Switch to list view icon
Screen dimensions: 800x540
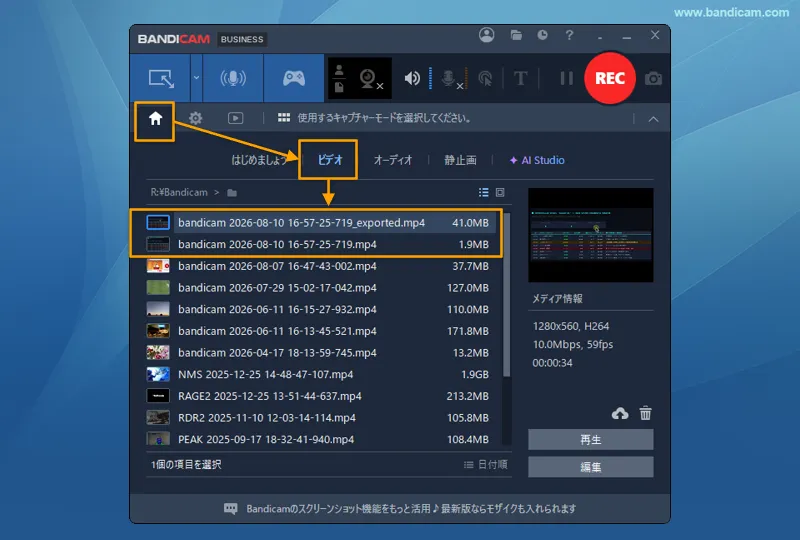click(x=483, y=192)
